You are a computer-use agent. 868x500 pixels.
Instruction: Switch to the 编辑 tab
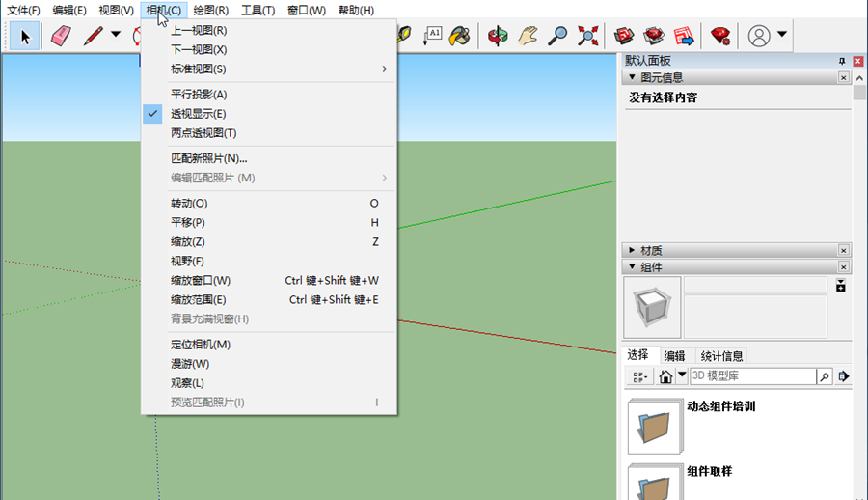click(x=674, y=356)
